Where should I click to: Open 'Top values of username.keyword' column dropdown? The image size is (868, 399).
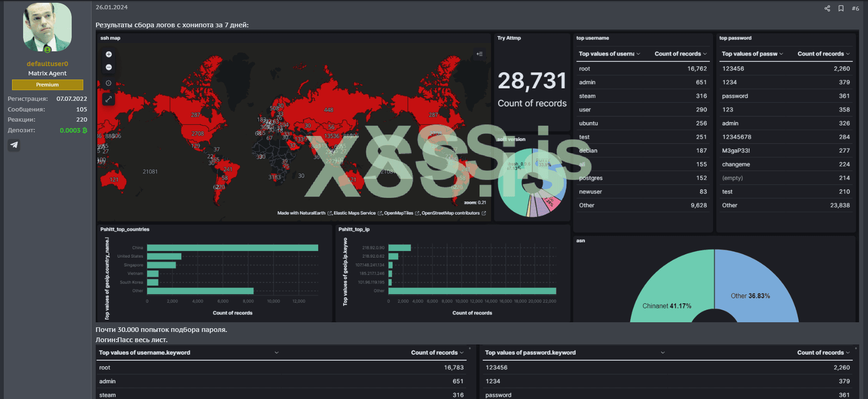point(277,353)
